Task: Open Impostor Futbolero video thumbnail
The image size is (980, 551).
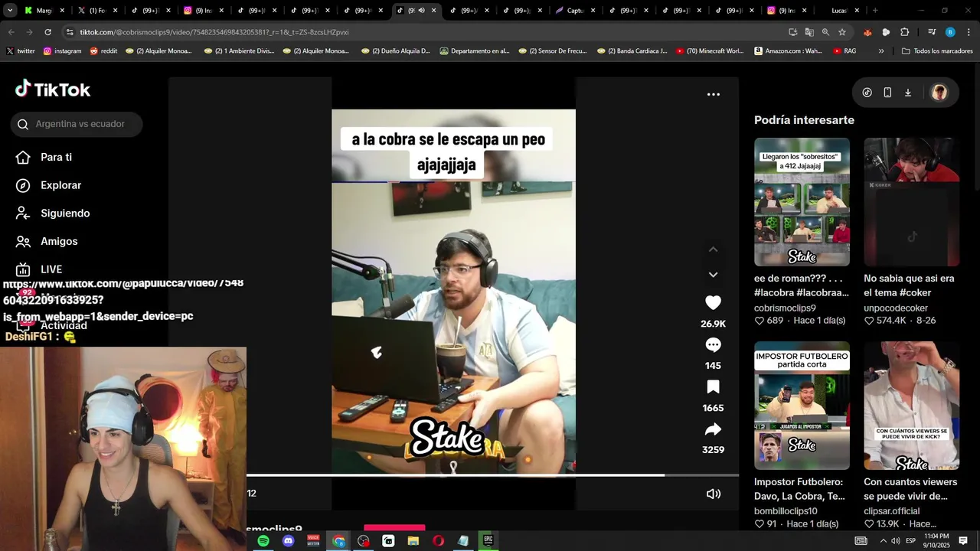Action: (802, 406)
